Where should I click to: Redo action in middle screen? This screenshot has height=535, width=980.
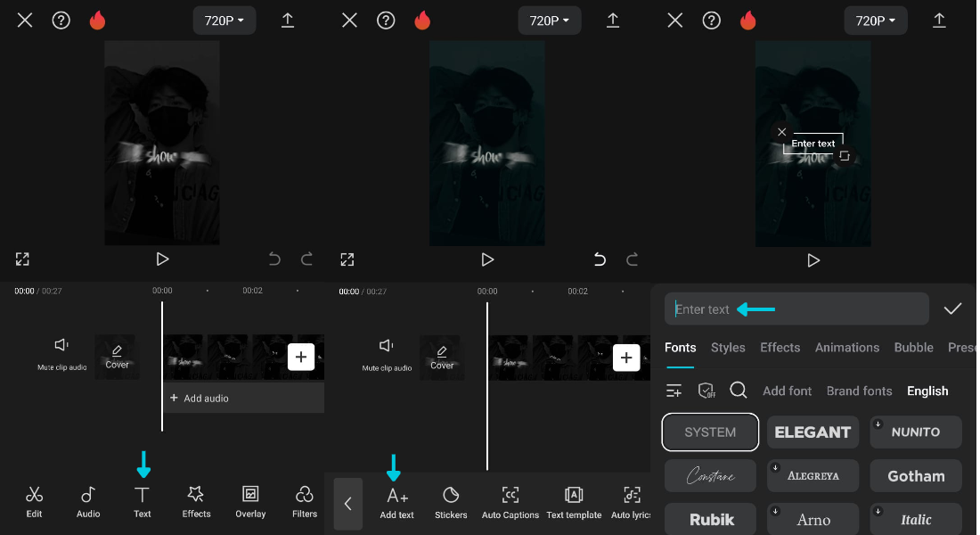(x=632, y=259)
